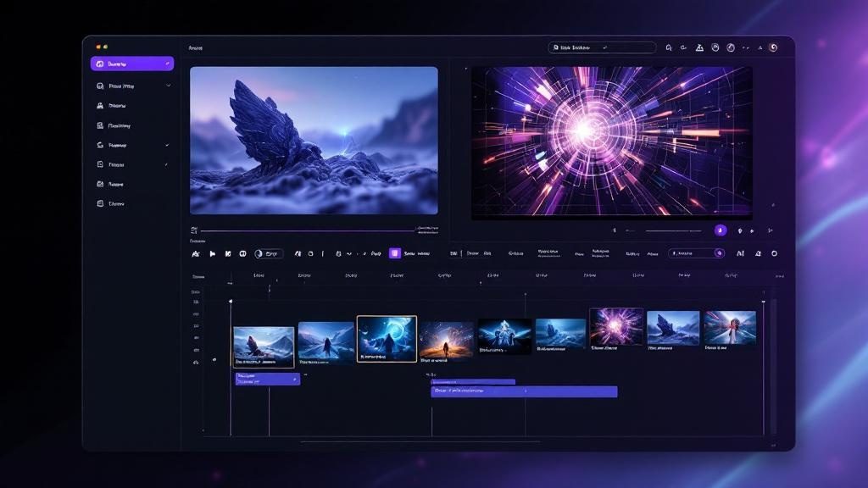This screenshot has height=488, width=868.
Task: Adjust the slider under the right preview
Action: pyautogui.click(x=673, y=230)
